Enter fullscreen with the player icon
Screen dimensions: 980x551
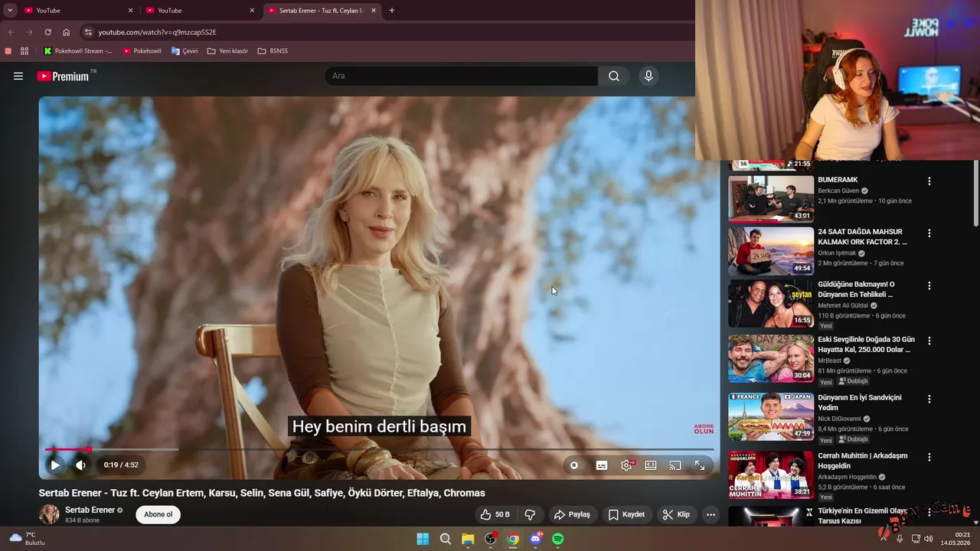(x=700, y=465)
